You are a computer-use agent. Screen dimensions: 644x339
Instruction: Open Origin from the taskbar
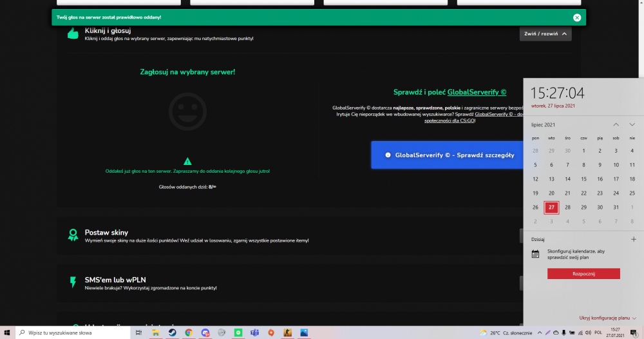pyautogui.click(x=271, y=333)
